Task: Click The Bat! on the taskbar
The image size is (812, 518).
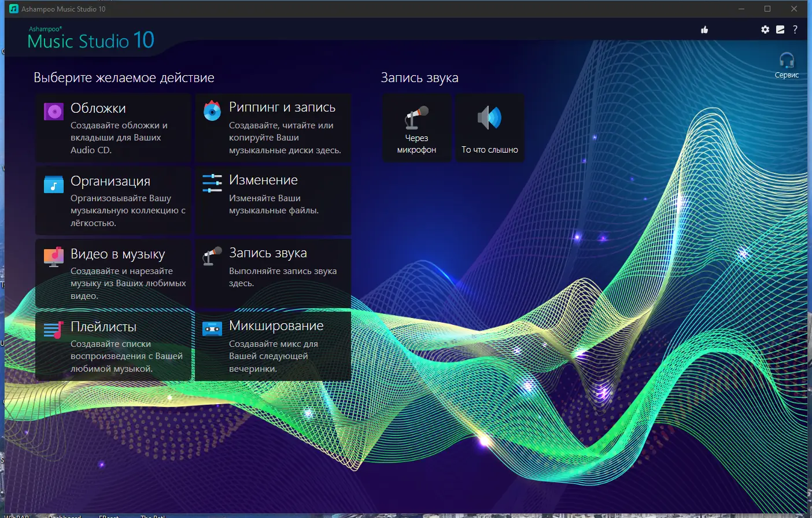Action: [153, 516]
